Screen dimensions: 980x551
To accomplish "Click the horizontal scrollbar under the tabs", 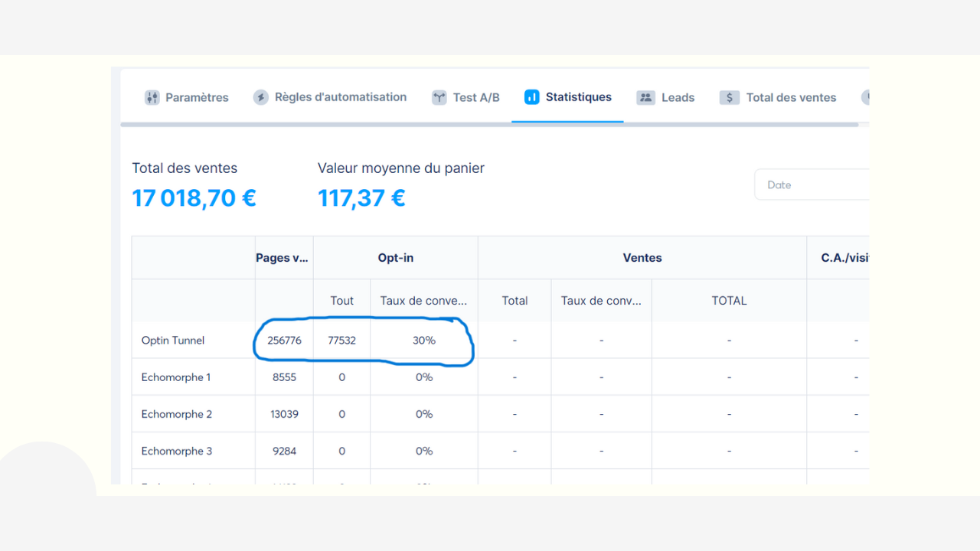I will click(x=490, y=124).
